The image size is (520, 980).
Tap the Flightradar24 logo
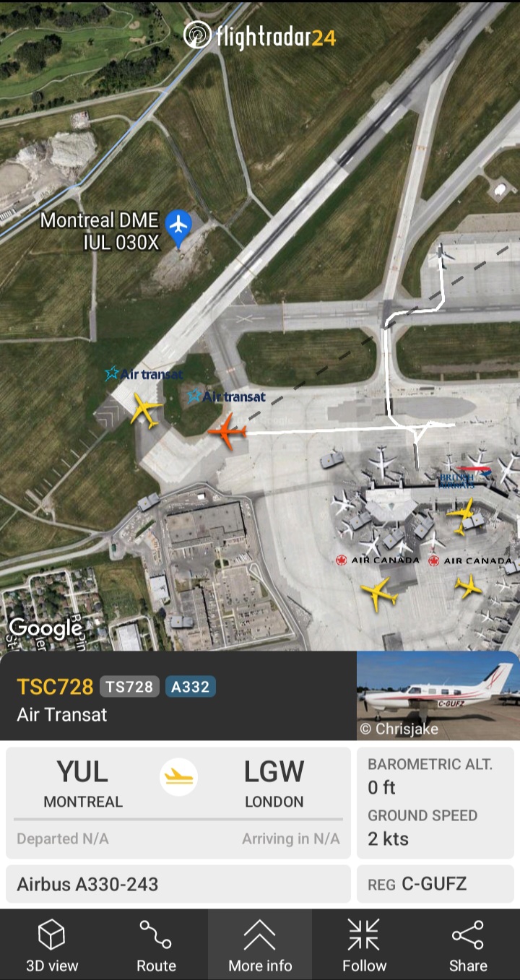(259, 35)
